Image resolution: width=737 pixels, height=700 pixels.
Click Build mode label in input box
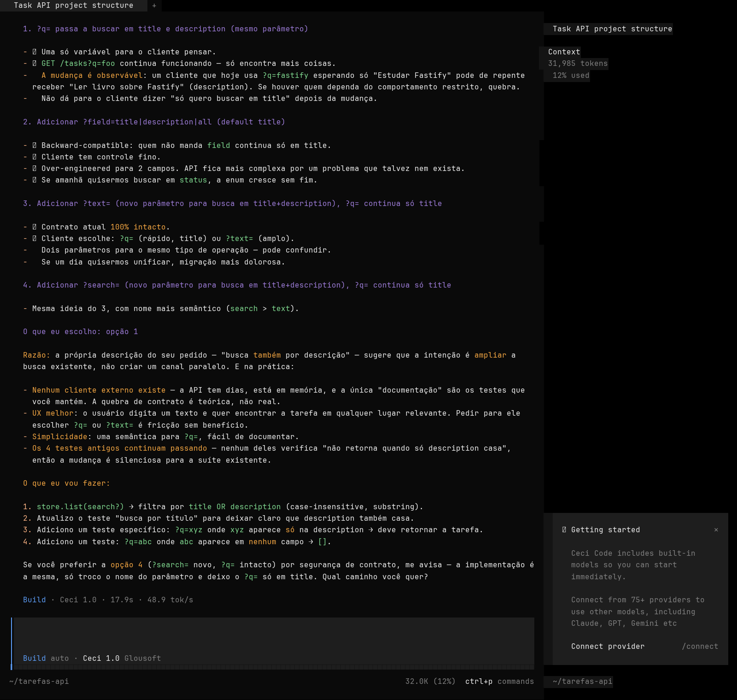point(35,659)
